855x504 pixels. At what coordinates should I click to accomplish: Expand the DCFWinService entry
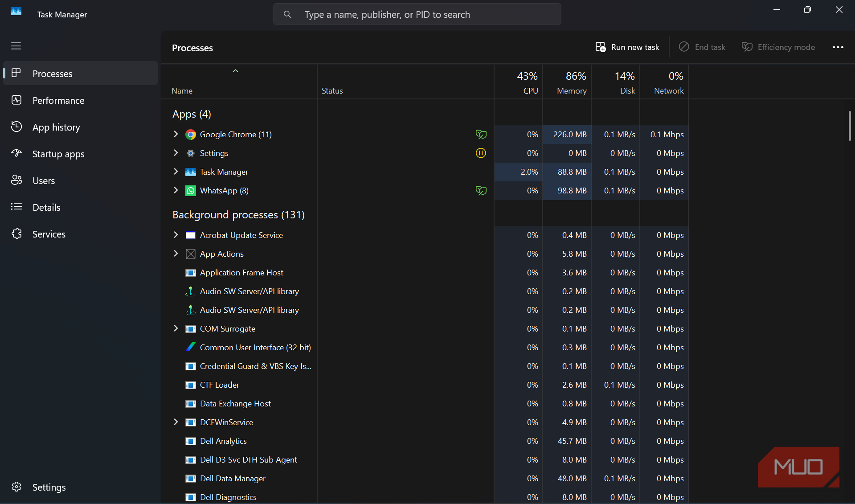(176, 422)
